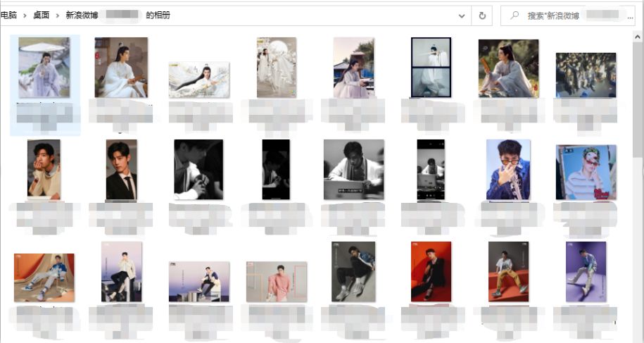
Task: Select the black suit and tie portrait
Action: (121, 170)
